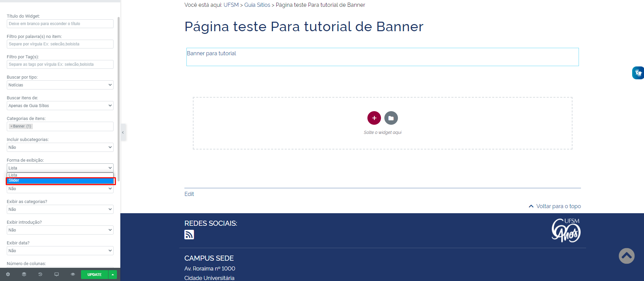Open the Buscar itens de dropdown

(x=60, y=106)
